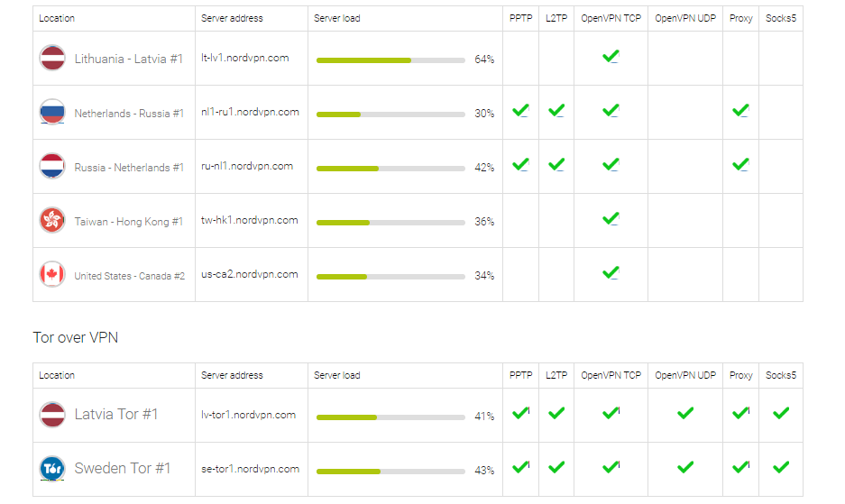This screenshot has width=845, height=504.
Task: Select server address lt-lv1.nordvpn.com
Action: pos(244,58)
